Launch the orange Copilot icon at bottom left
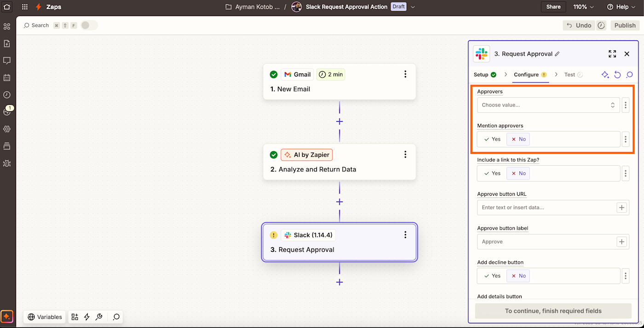The image size is (644, 328). tap(7, 317)
